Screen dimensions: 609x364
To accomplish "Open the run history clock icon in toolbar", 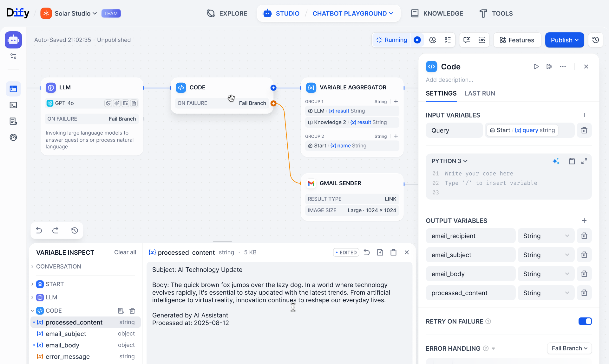I will pos(433,40).
